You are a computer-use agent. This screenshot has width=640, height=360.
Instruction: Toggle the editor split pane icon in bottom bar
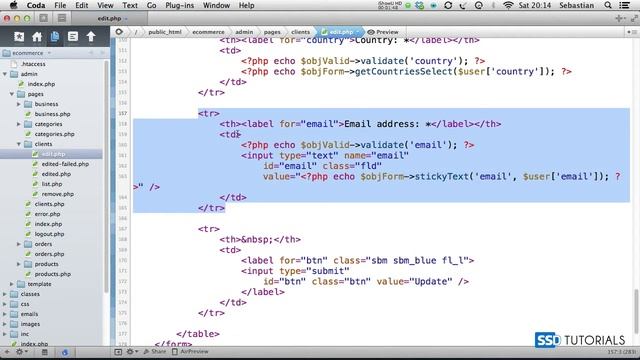coord(118,351)
